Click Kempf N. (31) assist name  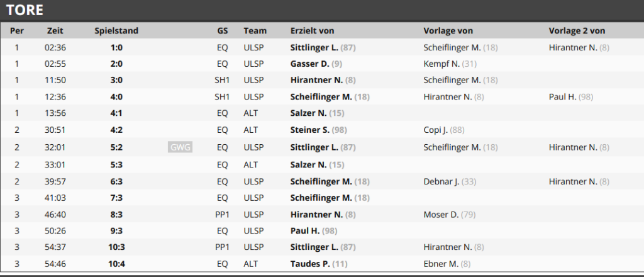click(450, 64)
